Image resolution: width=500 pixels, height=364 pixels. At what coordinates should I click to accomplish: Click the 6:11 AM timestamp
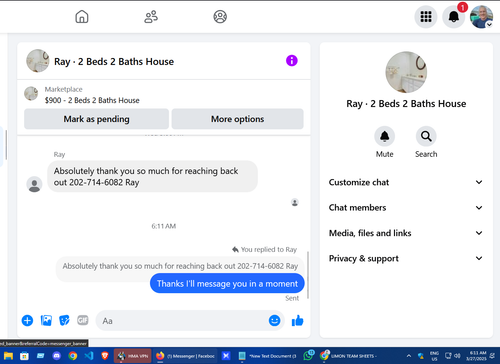tap(164, 226)
